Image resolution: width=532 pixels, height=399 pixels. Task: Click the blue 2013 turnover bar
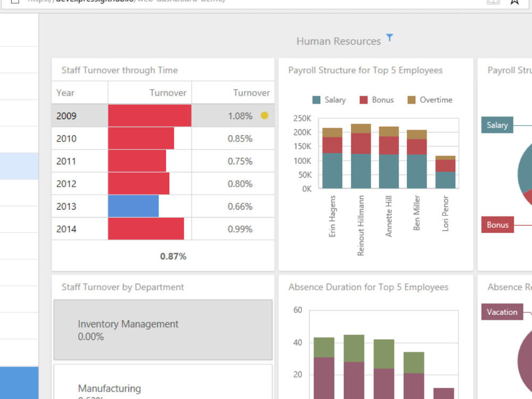(134, 206)
